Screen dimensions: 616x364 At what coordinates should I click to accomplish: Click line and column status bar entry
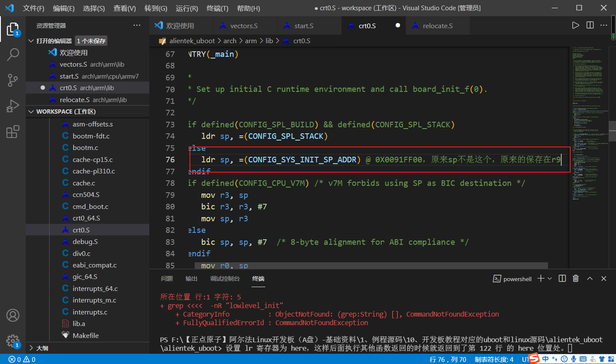click(447, 359)
